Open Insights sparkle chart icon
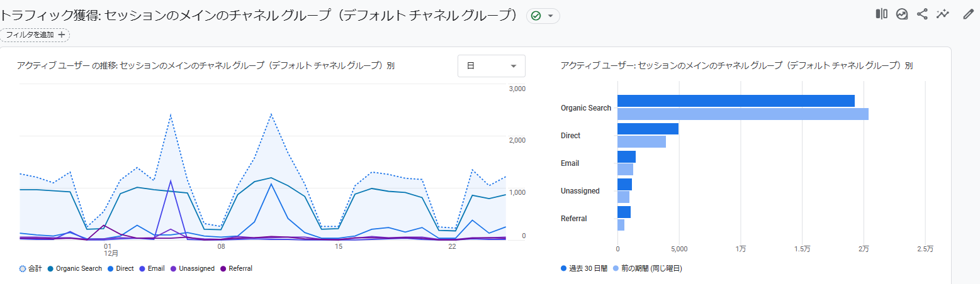The height and width of the screenshot is (284, 980). pyautogui.click(x=942, y=14)
